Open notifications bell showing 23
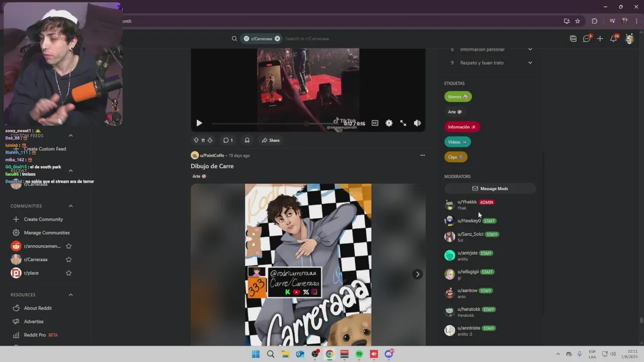Viewport: 644px width, 362px height. (x=614, y=39)
